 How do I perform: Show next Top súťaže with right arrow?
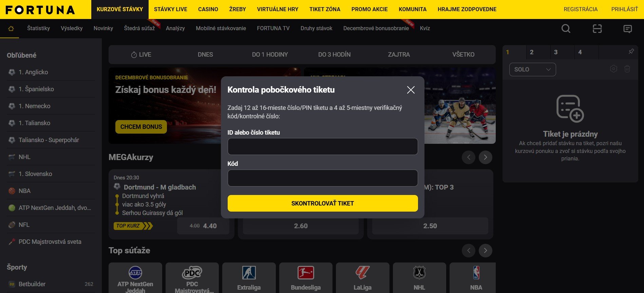(485, 251)
